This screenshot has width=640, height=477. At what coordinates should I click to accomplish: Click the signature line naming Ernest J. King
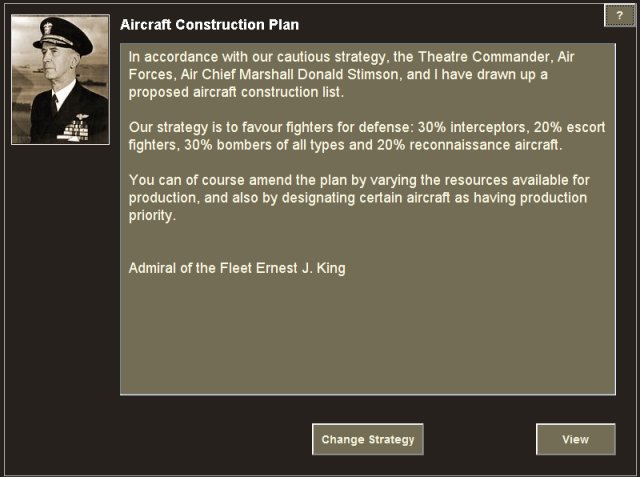coord(237,268)
